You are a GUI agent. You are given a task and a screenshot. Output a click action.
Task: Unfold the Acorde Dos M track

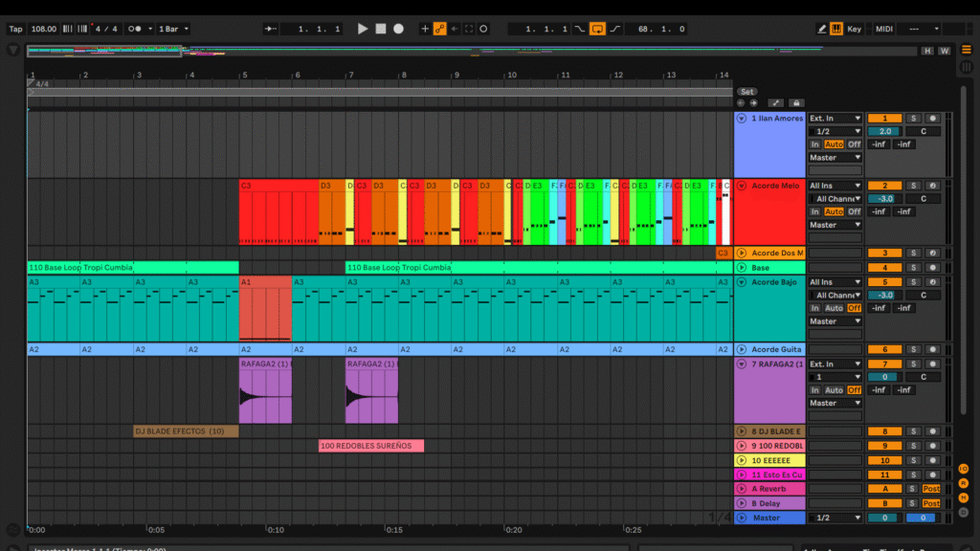point(742,253)
